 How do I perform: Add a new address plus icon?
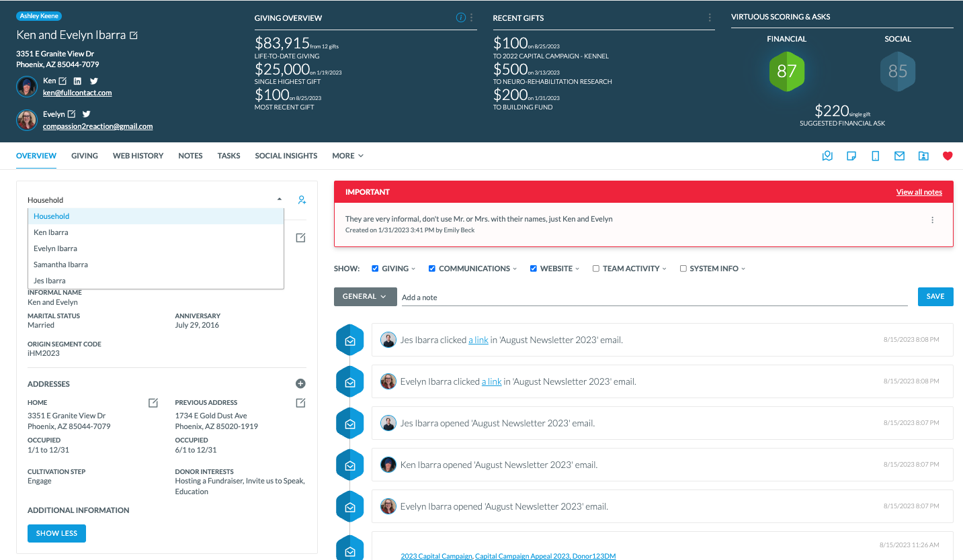point(300,383)
